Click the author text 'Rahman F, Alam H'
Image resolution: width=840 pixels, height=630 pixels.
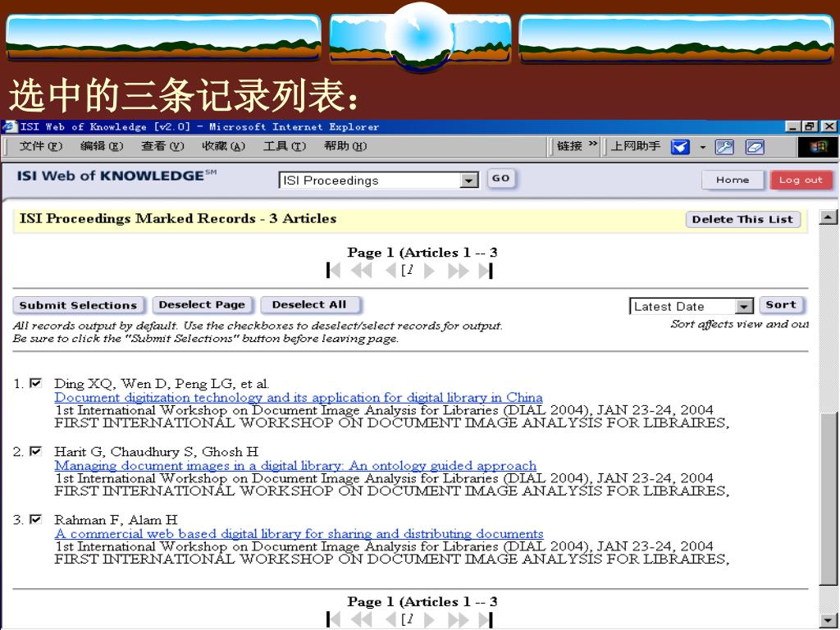(x=116, y=519)
